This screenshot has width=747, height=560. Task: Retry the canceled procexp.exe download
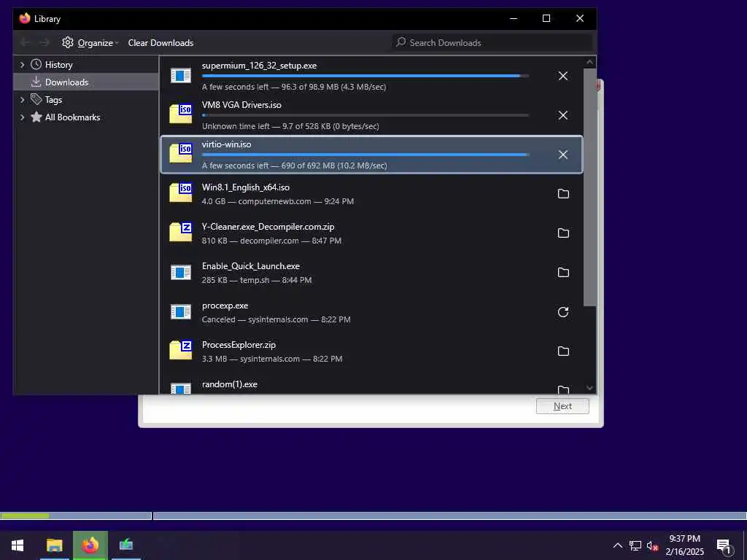point(563,312)
